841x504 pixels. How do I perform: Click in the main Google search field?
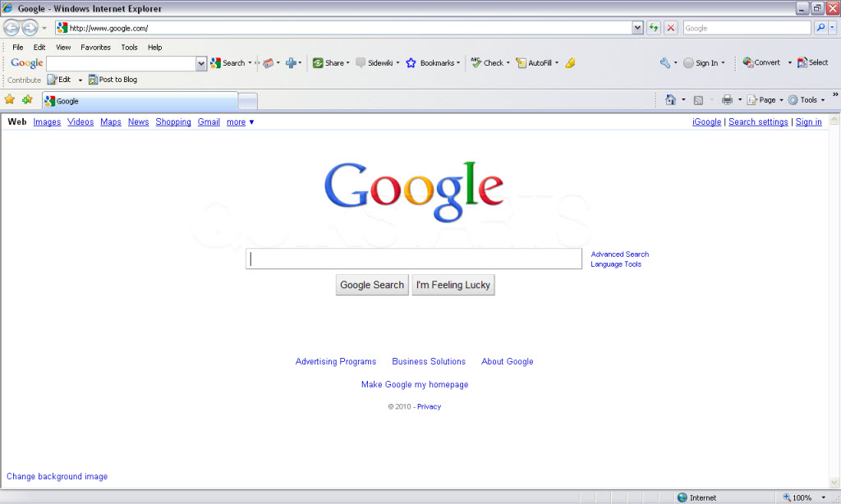[414, 259]
